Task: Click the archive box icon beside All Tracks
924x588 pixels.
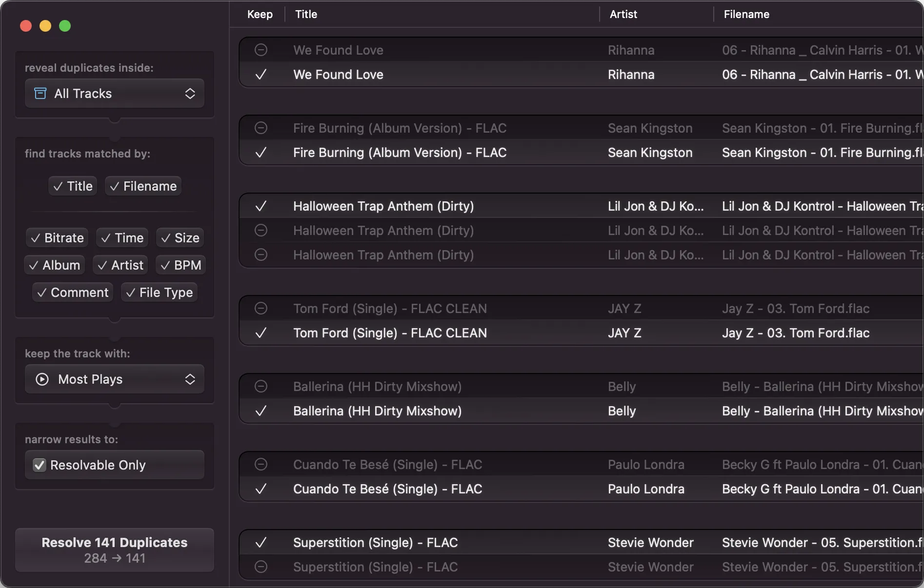Action: tap(40, 93)
